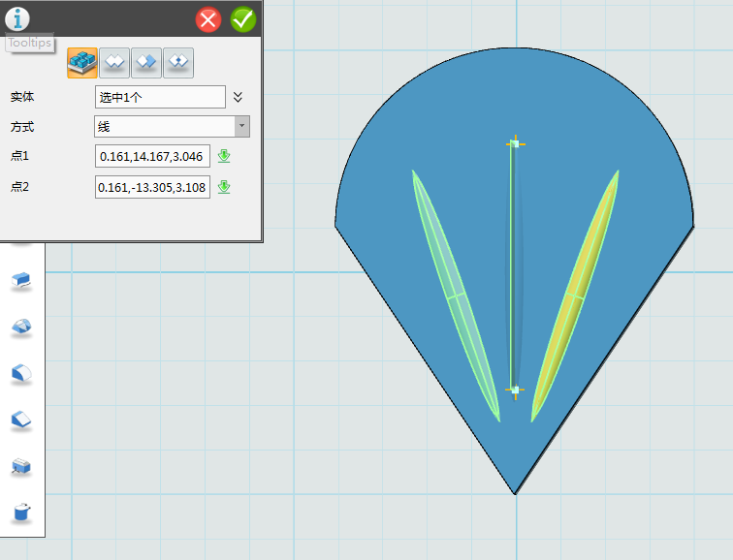Confirm operation with the green checkmark
The width and height of the screenshot is (733, 560).
[243, 19]
